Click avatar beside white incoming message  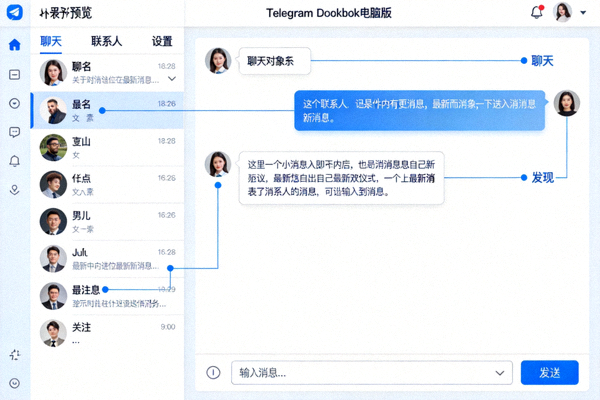tap(218, 164)
